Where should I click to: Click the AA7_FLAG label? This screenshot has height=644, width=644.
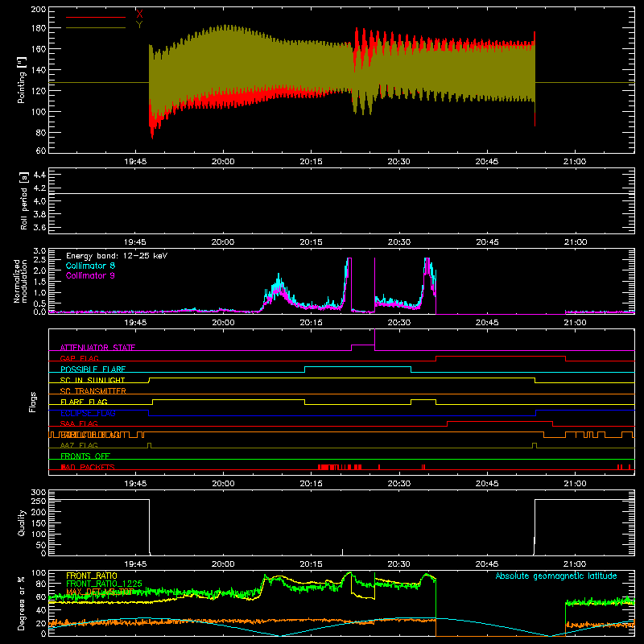coord(79,445)
